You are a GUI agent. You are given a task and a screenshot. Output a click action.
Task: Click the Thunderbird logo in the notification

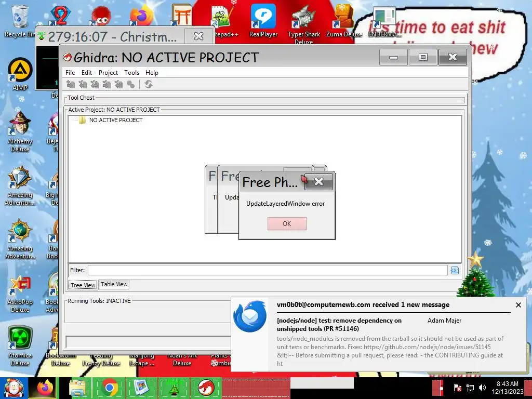(250, 316)
